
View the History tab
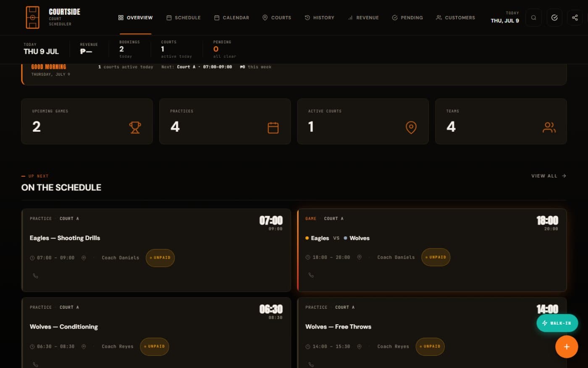(x=319, y=18)
